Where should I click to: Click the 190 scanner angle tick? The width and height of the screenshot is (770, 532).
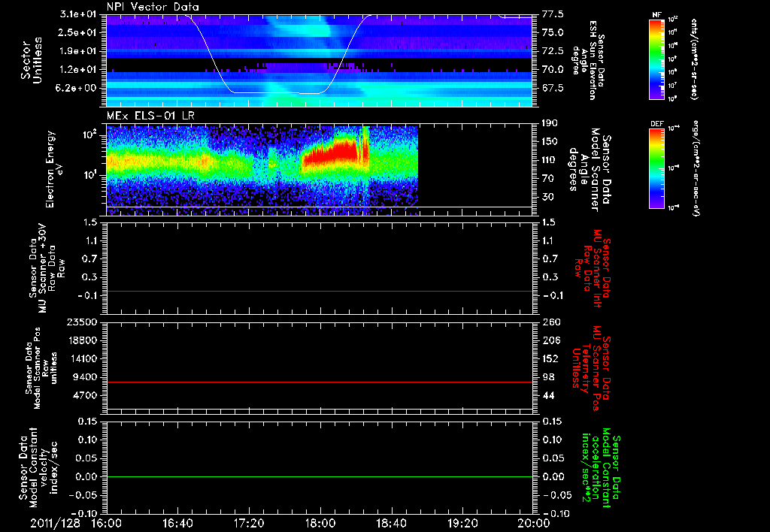tap(550, 123)
